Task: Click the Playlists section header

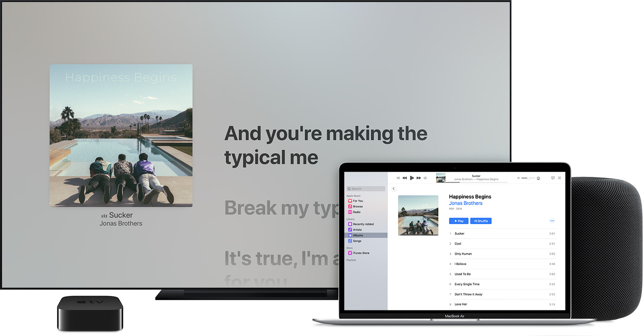Action: pos(351,260)
